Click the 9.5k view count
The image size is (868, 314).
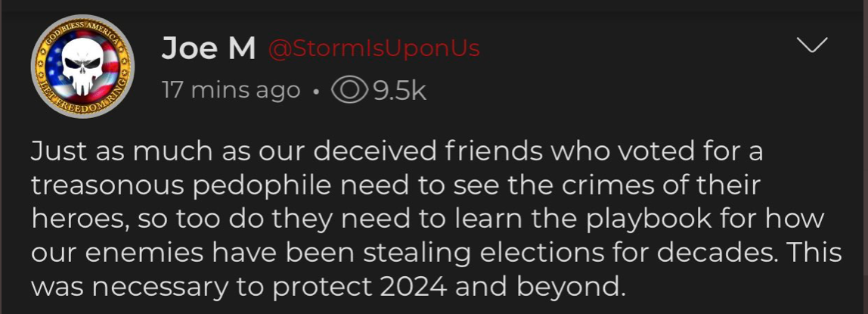(x=398, y=91)
